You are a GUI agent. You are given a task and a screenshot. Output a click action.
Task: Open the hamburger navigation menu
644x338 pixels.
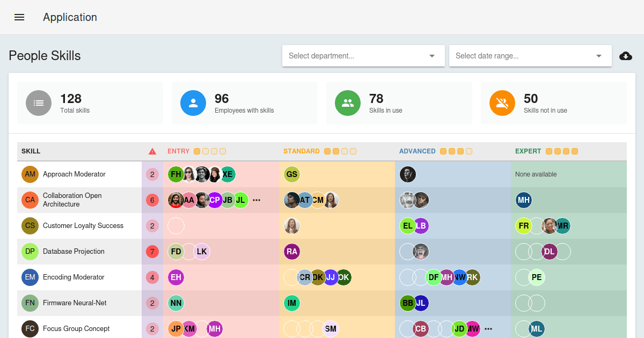[19, 17]
